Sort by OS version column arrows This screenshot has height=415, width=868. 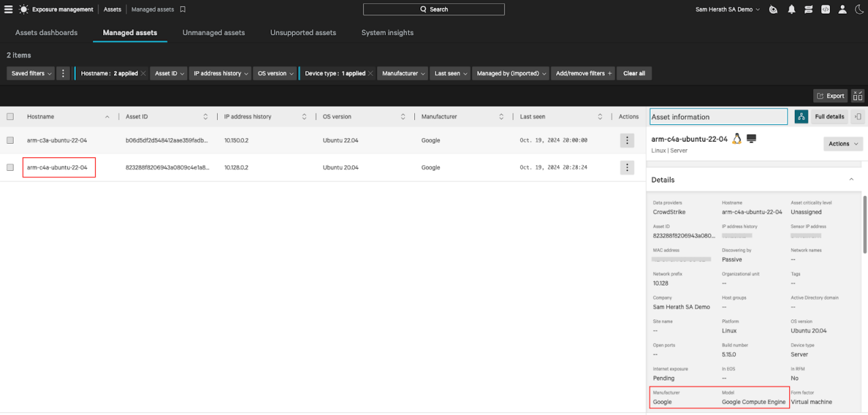coord(403,117)
